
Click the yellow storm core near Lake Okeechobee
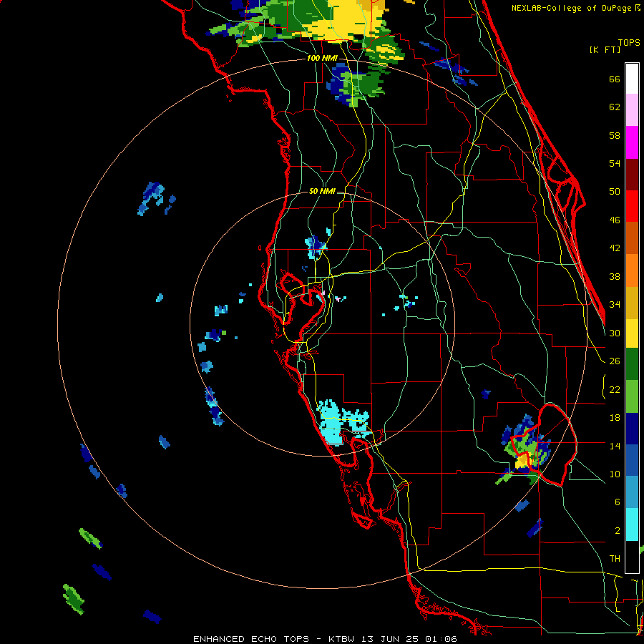pyautogui.click(x=523, y=462)
